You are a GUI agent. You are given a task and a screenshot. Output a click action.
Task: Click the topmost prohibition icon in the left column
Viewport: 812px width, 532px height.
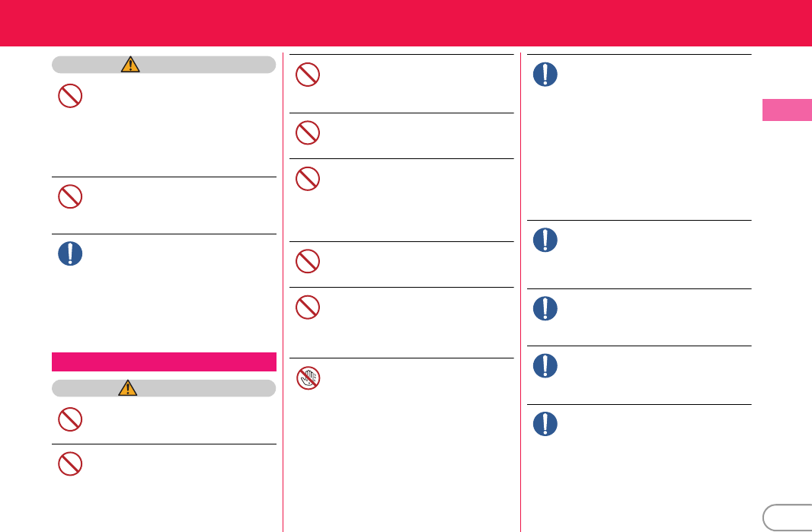70,96
